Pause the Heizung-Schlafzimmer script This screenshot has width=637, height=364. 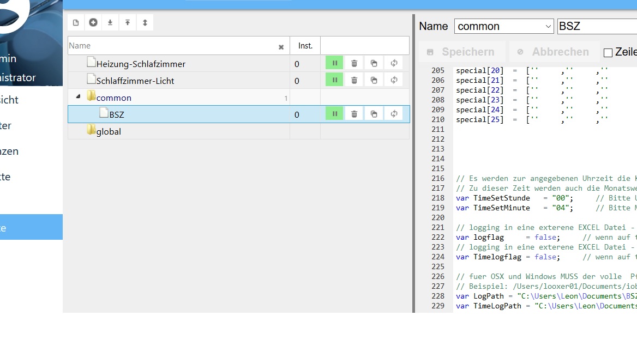[x=334, y=63]
